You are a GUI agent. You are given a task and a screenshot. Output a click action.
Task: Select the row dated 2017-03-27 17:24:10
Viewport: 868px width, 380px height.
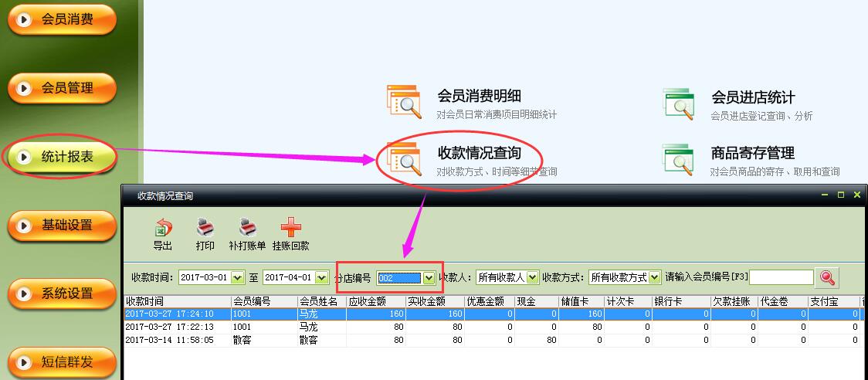tap(493, 314)
